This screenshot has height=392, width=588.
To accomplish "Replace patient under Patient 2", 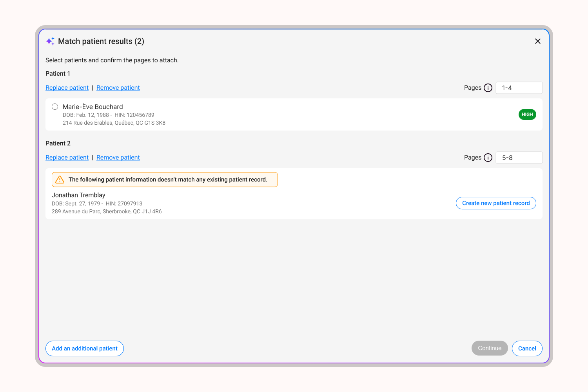I will [x=67, y=157].
